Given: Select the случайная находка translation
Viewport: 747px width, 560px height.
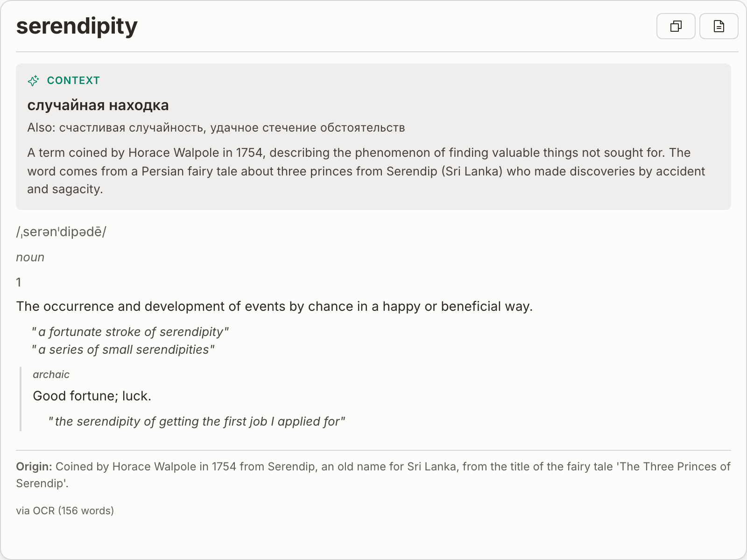Looking at the screenshot, I should click(x=98, y=105).
